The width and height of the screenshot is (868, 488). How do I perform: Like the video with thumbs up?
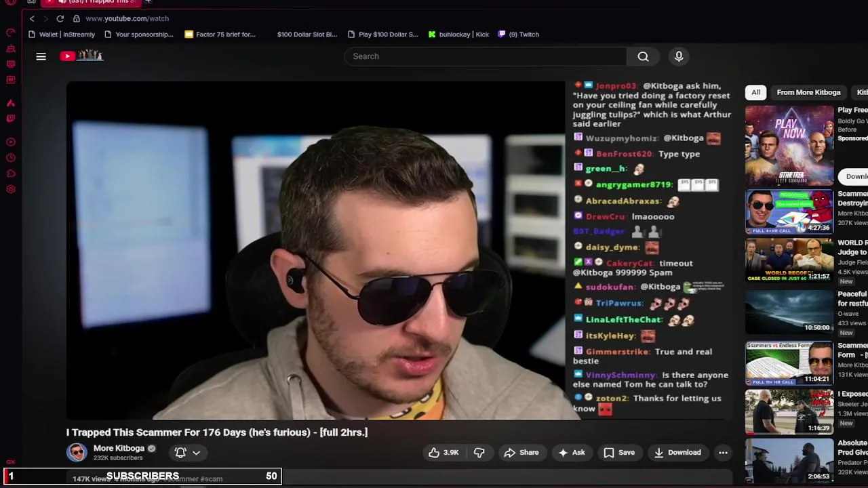443,453
